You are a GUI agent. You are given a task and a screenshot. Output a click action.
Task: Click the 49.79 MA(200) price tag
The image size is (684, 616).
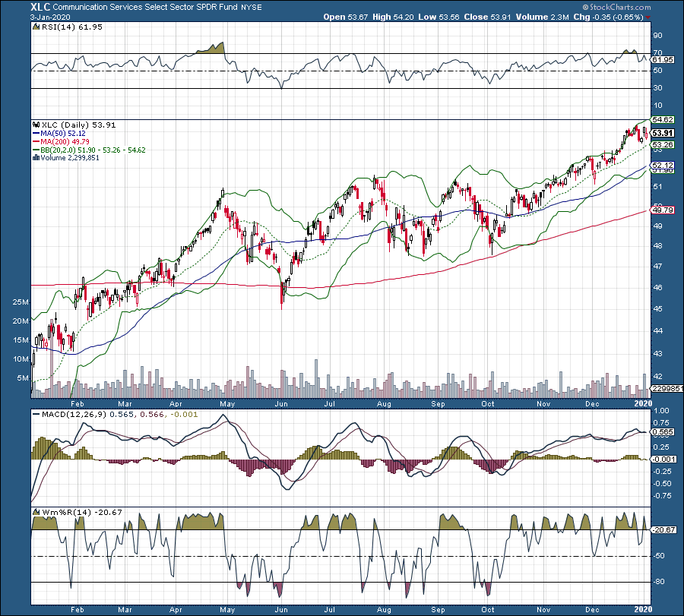(x=663, y=210)
